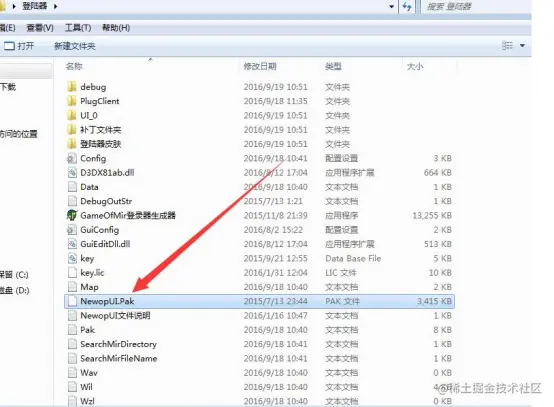The width and height of the screenshot is (554, 407).
Task: Click the Data Base File type cell
Action: (353, 259)
